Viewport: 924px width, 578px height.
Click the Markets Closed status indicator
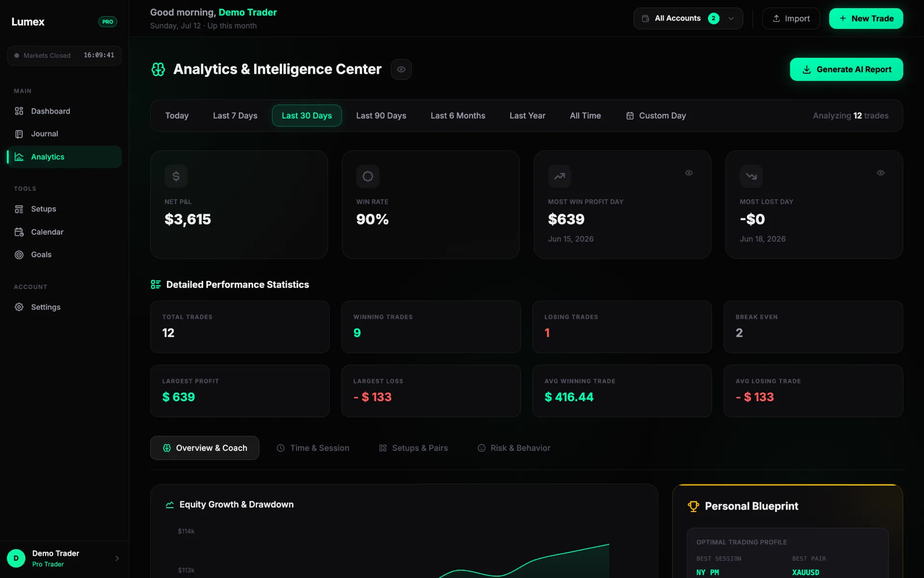click(64, 55)
